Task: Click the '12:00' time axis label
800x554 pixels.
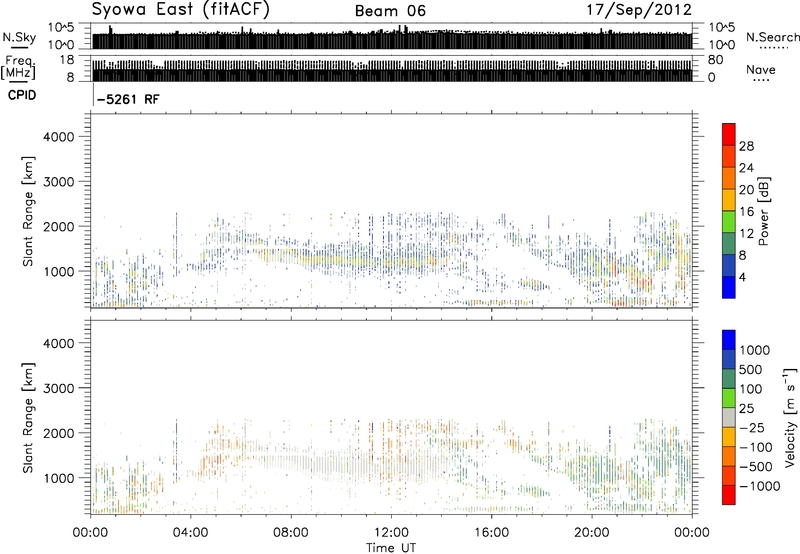Action: (391, 533)
